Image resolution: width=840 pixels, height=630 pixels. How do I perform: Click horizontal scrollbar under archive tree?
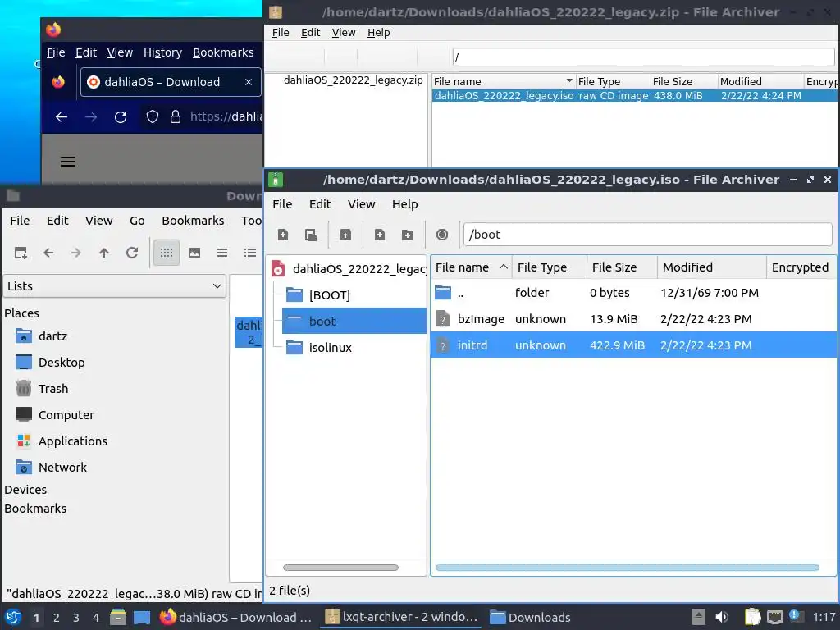(x=340, y=568)
